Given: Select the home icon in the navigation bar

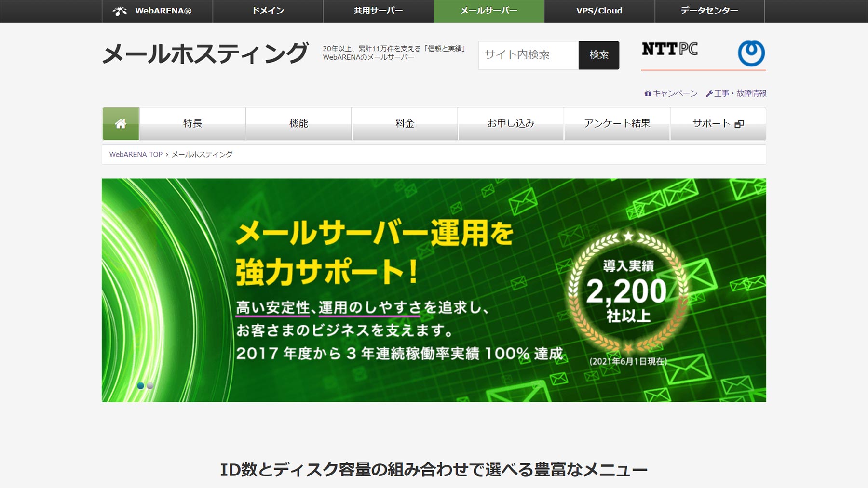Looking at the screenshot, I should [120, 123].
